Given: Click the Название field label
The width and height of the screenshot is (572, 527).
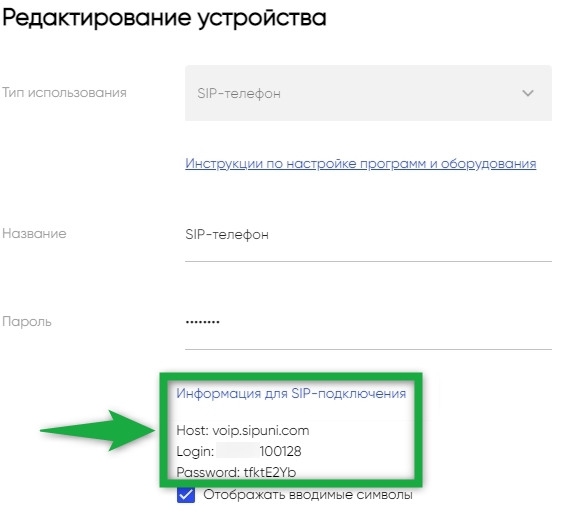Looking at the screenshot, I should tap(34, 233).
